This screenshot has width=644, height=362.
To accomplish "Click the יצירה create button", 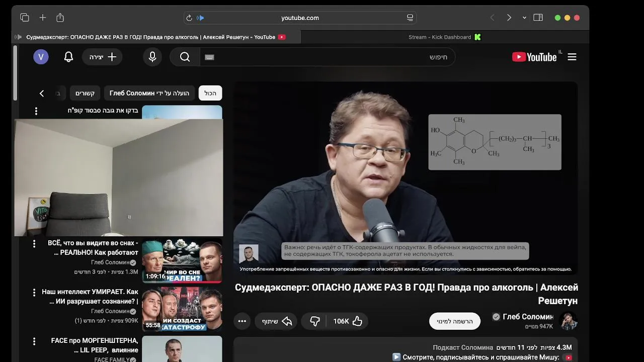I will point(103,57).
